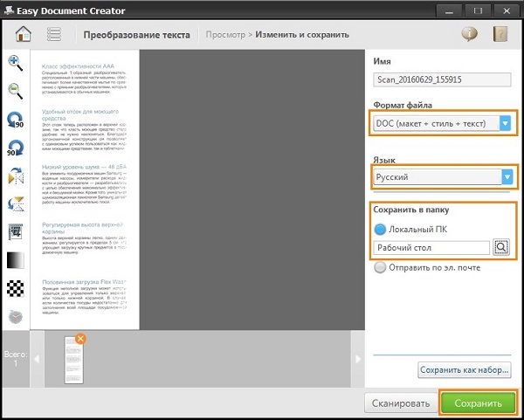This screenshot has height=420, width=524.
Task: Open the info tips icon
Action: [x=469, y=35]
